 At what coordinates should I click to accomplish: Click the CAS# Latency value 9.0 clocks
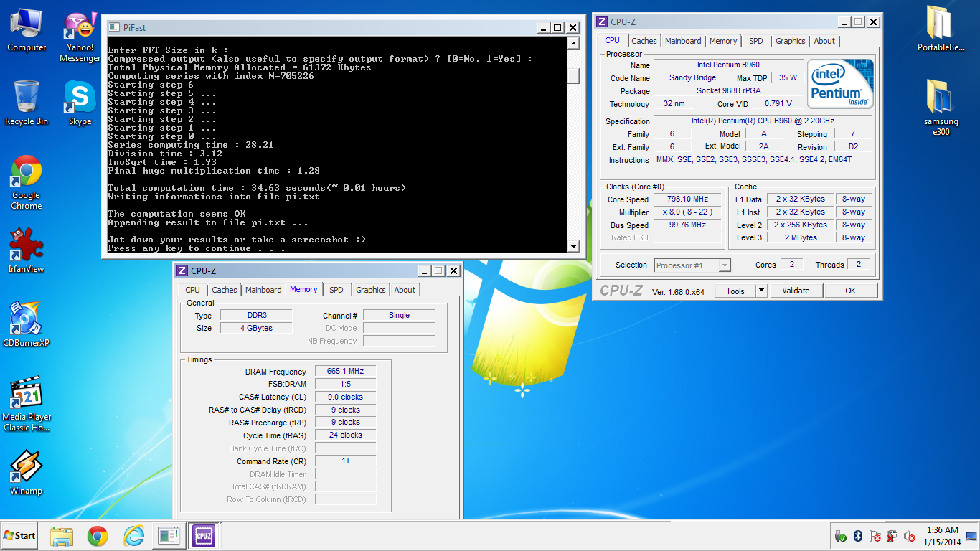click(x=345, y=397)
